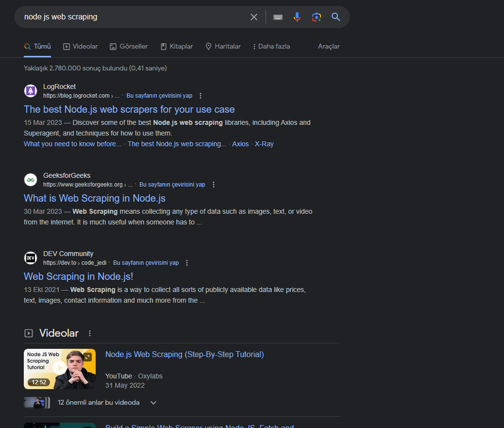504x428 pixels.
Task: Open 'The best Node.js web scrapers' result
Action: point(129,109)
